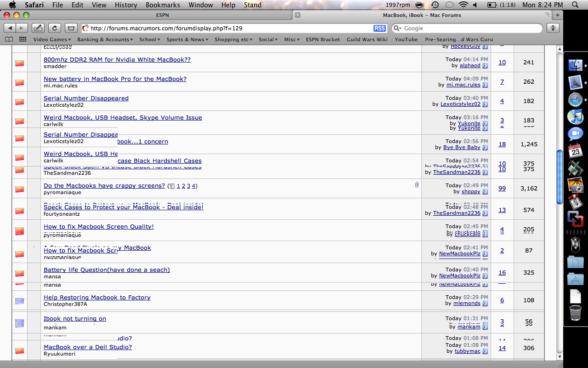The width and height of the screenshot is (588, 368).
Task: Click the pencil edit toolbar button
Action: pyautogui.click(x=38, y=28)
